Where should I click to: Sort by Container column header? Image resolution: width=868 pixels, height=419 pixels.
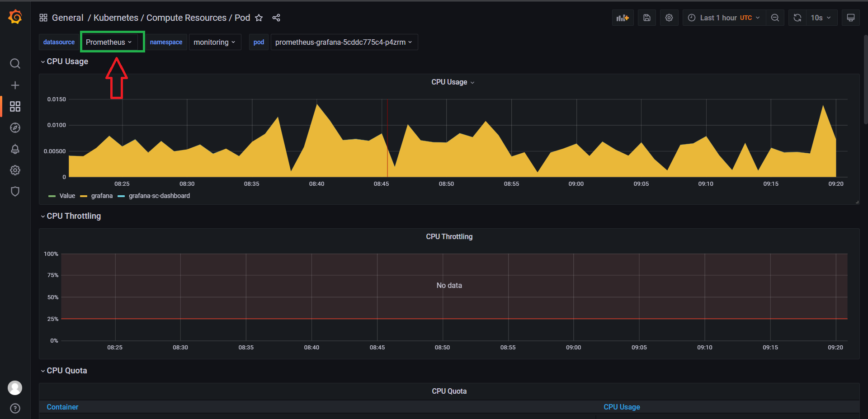click(62, 407)
